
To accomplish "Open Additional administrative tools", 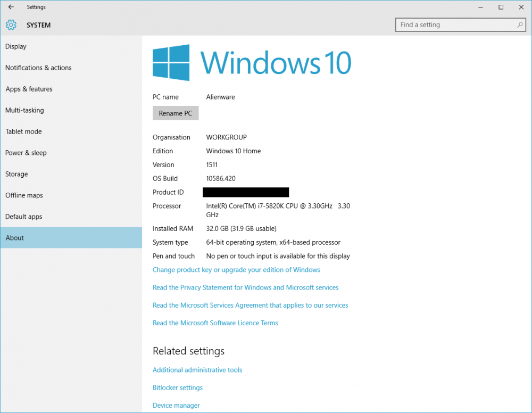I will [197, 370].
